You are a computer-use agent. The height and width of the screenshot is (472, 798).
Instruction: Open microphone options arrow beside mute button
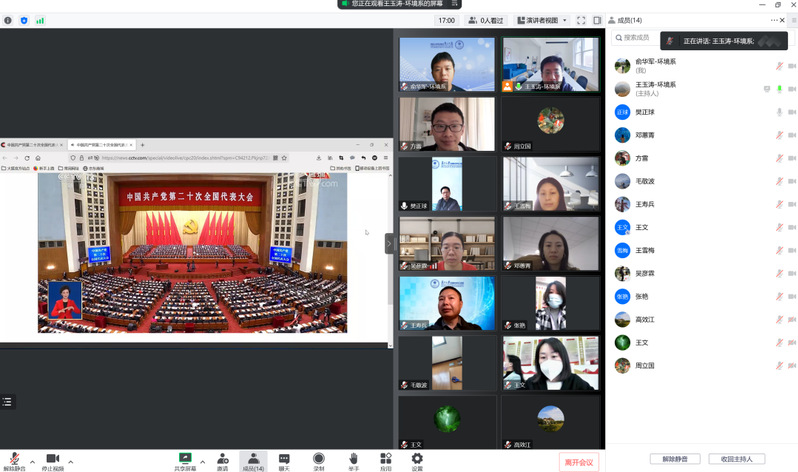pos(33,462)
